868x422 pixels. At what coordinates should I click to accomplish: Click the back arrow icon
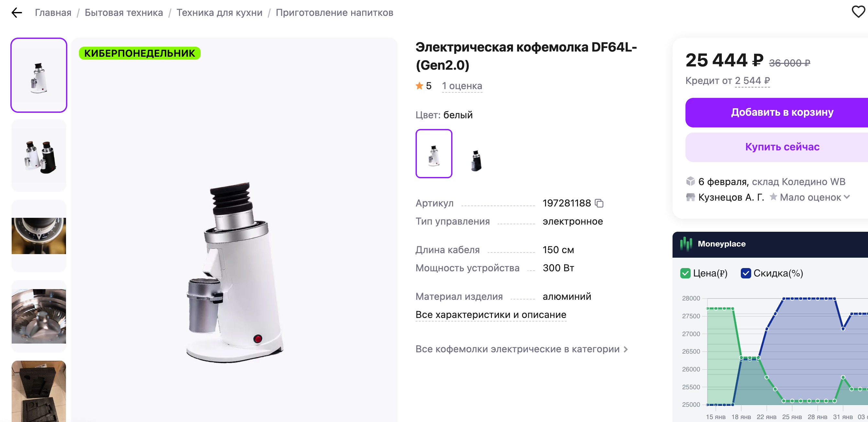(x=17, y=13)
